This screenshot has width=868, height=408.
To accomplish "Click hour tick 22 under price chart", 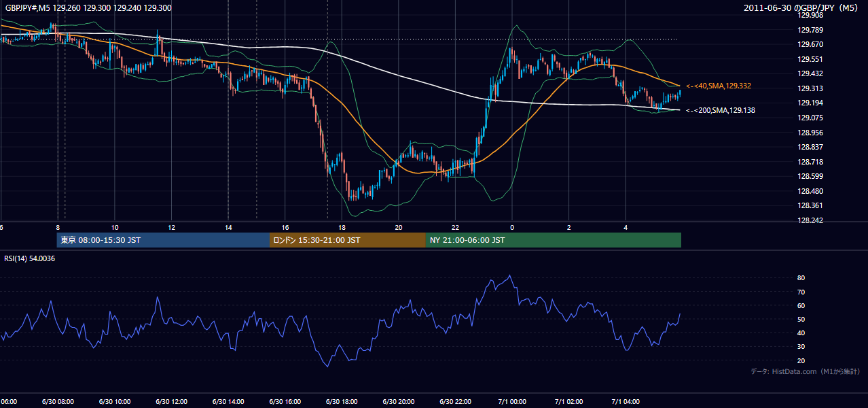I will 455,227.
